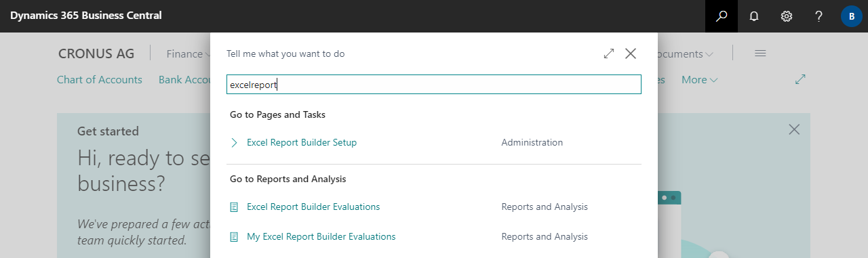Click the report icon beside Excel Report Builder Evaluations
Screen dimensions: 868x258
(x=235, y=207)
